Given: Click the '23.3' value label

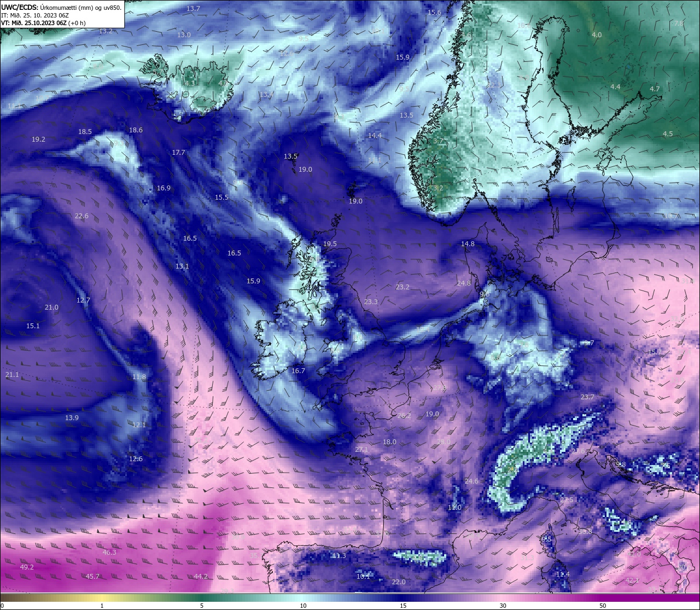Looking at the screenshot, I should coord(371,302).
